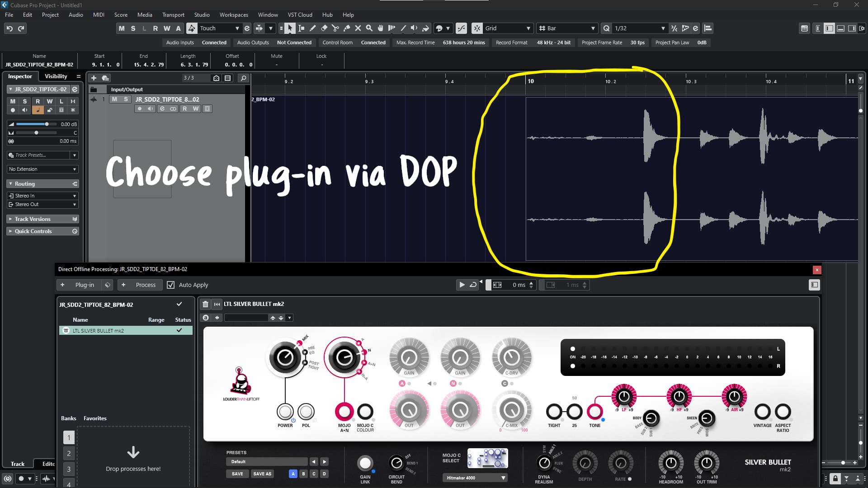868x488 pixels.
Task: Open Setup Window Layout icon
Action: coord(862,28)
